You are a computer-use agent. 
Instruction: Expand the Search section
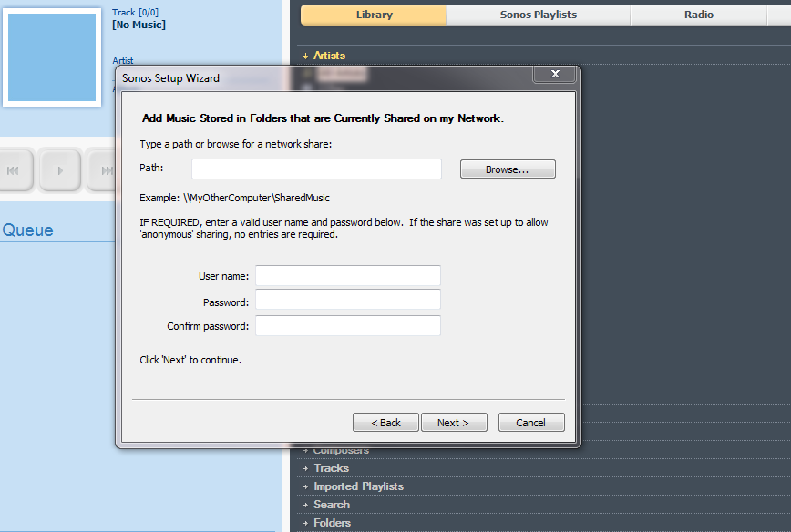click(326, 505)
